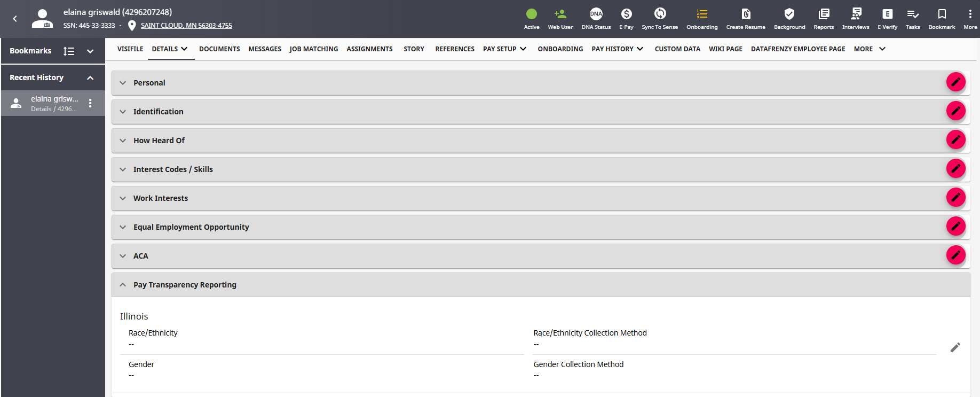Edit Interest Codes / Skills section
Screen dimensions: 980x397
point(955,169)
